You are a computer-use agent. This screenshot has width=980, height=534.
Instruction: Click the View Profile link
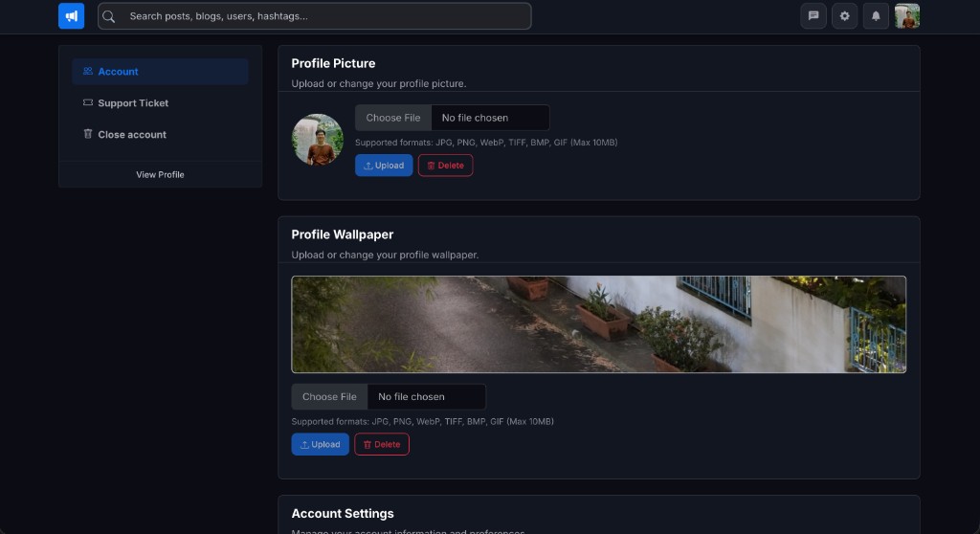click(x=160, y=174)
